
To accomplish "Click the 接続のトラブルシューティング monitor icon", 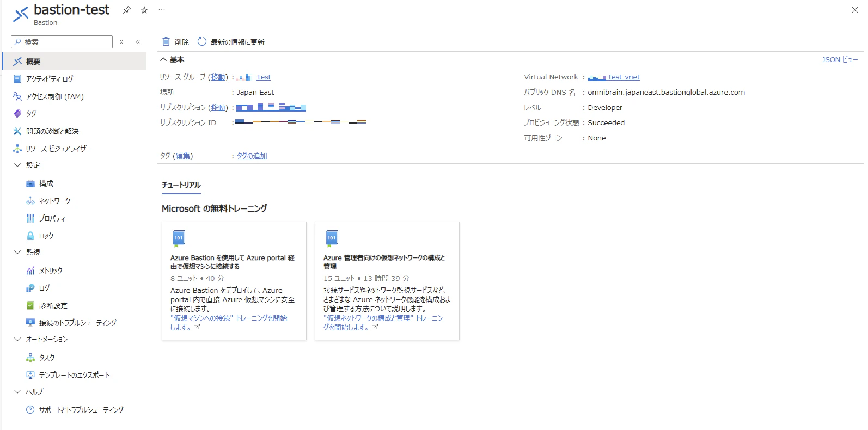I will click(30, 323).
